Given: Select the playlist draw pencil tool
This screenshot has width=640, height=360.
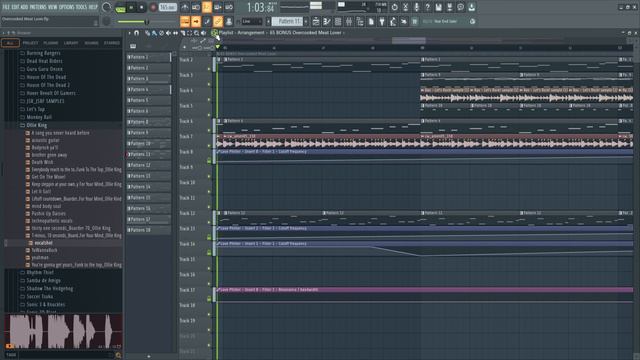Looking at the screenshot, I should 147,33.
